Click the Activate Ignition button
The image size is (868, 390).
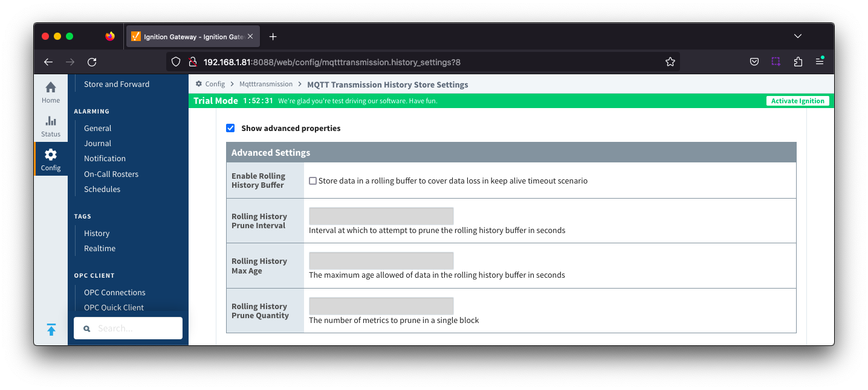click(x=797, y=101)
